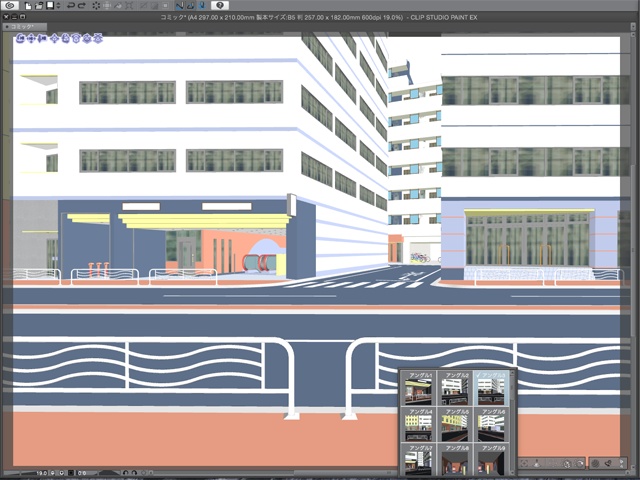Viewport: 640px width, 480px height.
Task: Click the angle list scroll-down arrow
Action: [x=513, y=472]
